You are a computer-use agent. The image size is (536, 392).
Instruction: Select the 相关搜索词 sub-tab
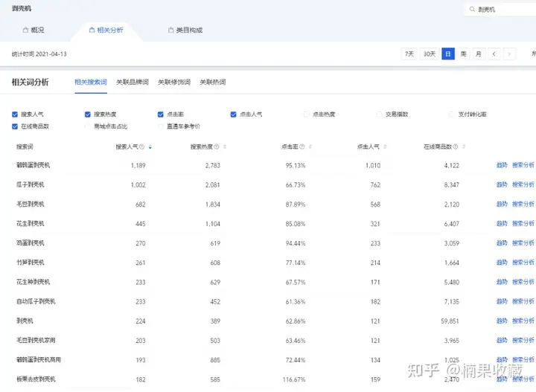pyautogui.click(x=91, y=82)
